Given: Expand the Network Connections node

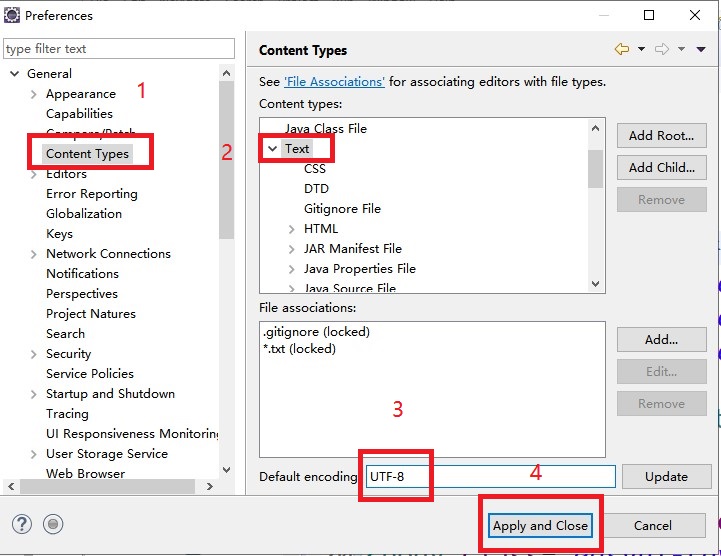Looking at the screenshot, I should tap(33, 254).
